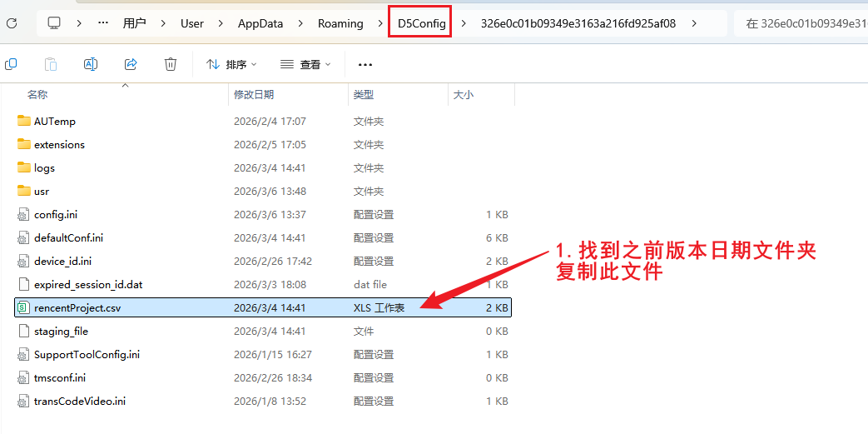The height and width of the screenshot is (434, 868).
Task: Open the 查看 view dropdown
Action: (305, 64)
